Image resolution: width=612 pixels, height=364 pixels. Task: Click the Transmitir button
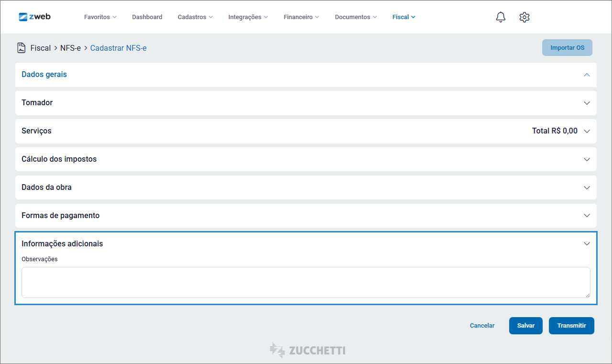tap(571, 326)
